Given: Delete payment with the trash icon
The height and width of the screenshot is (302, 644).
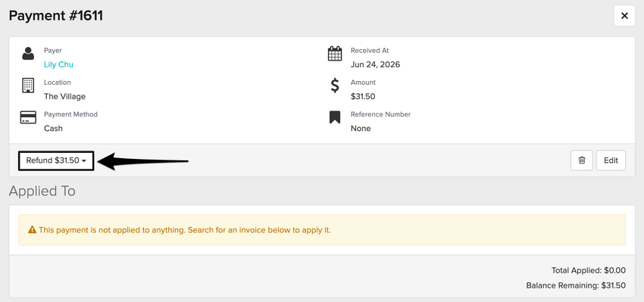Looking at the screenshot, I should tap(582, 160).
